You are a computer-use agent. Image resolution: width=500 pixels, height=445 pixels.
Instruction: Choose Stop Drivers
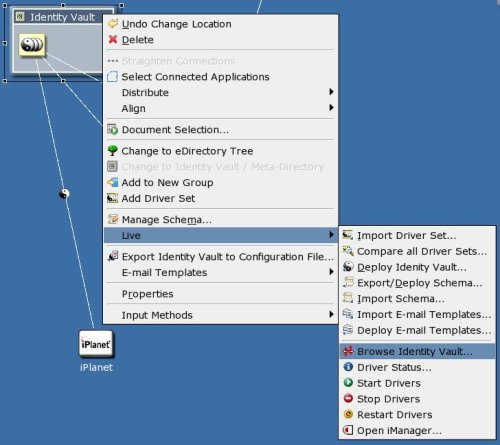tap(417, 399)
